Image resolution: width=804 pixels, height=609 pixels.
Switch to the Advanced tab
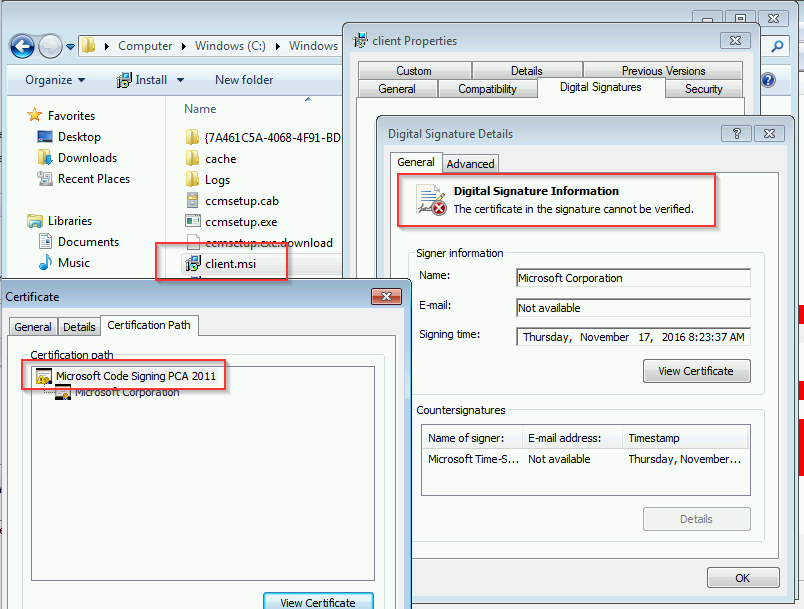pos(470,164)
